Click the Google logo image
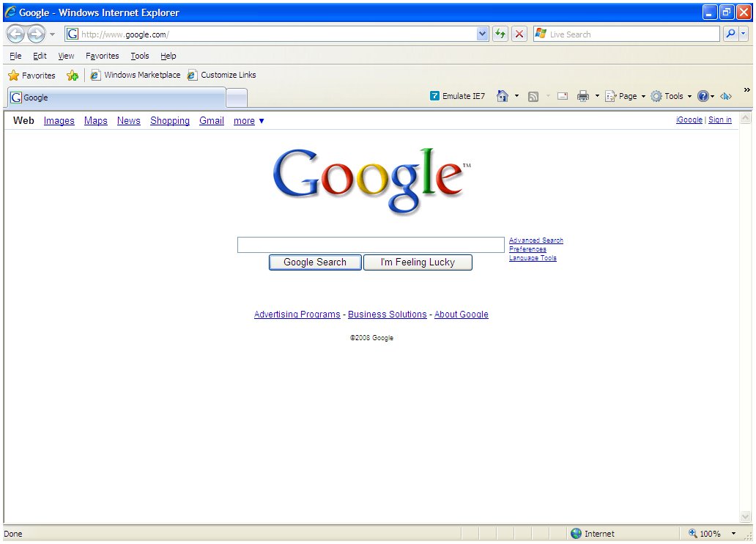The height and width of the screenshot is (544, 756). tap(371, 180)
